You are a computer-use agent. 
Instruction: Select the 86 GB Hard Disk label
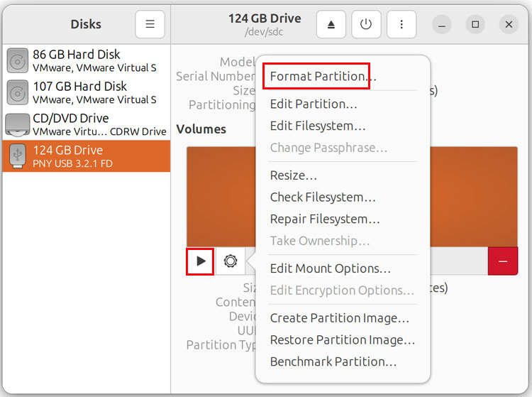pyautogui.click(x=77, y=55)
